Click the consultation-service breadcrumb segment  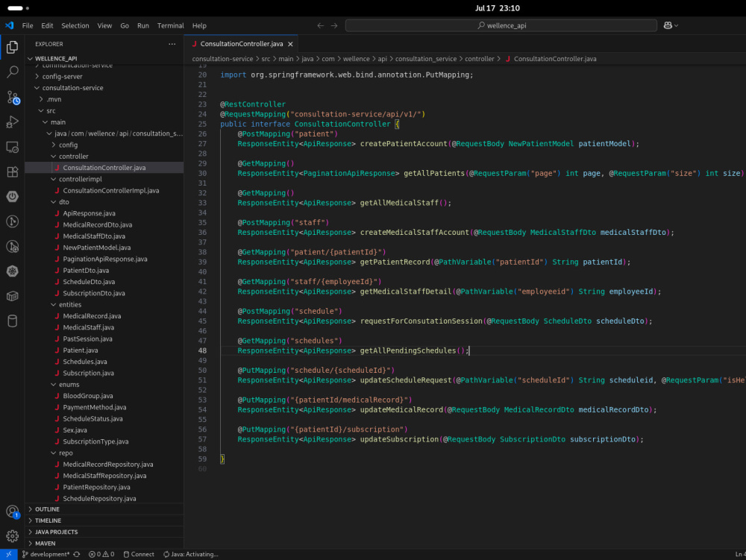pyautogui.click(x=222, y=59)
